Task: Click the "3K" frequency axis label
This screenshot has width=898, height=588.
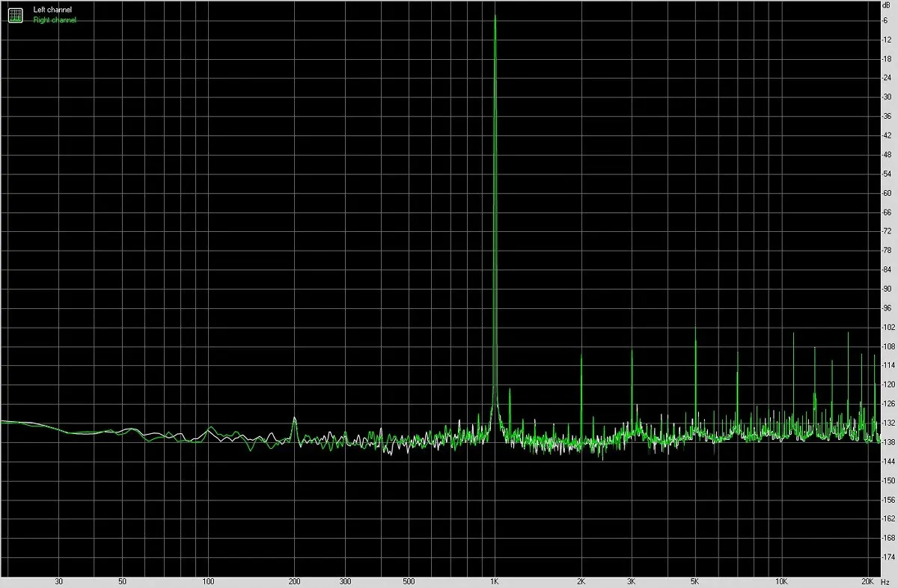Action: (x=632, y=581)
